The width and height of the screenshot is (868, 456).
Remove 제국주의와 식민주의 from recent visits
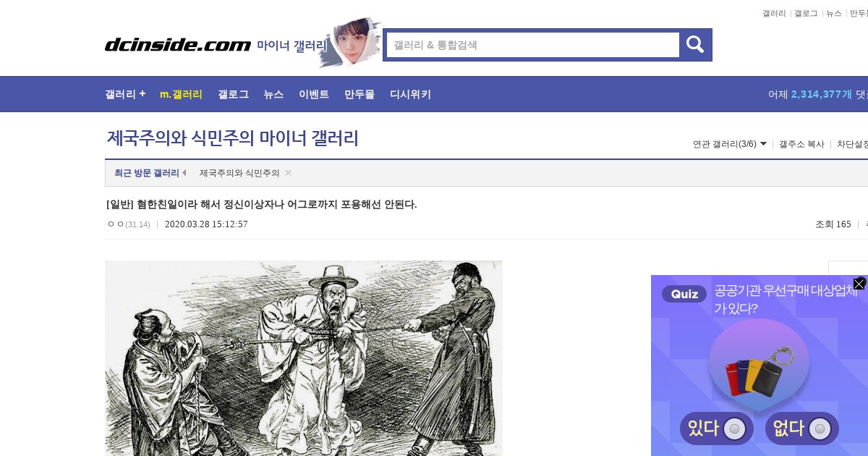pyautogui.click(x=288, y=173)
